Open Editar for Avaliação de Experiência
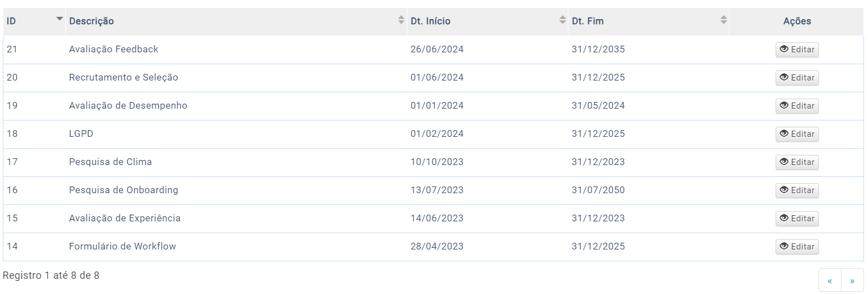 click(797, 219)
